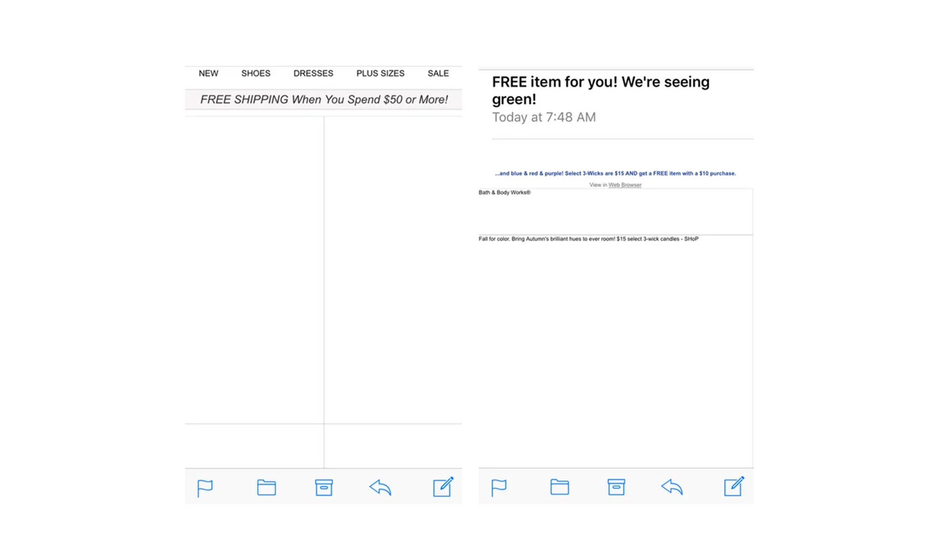The width and height of the screenshot is (930, 560).
Task: Tap the FREE SHIPPING banner
Action: click(324, 99)
